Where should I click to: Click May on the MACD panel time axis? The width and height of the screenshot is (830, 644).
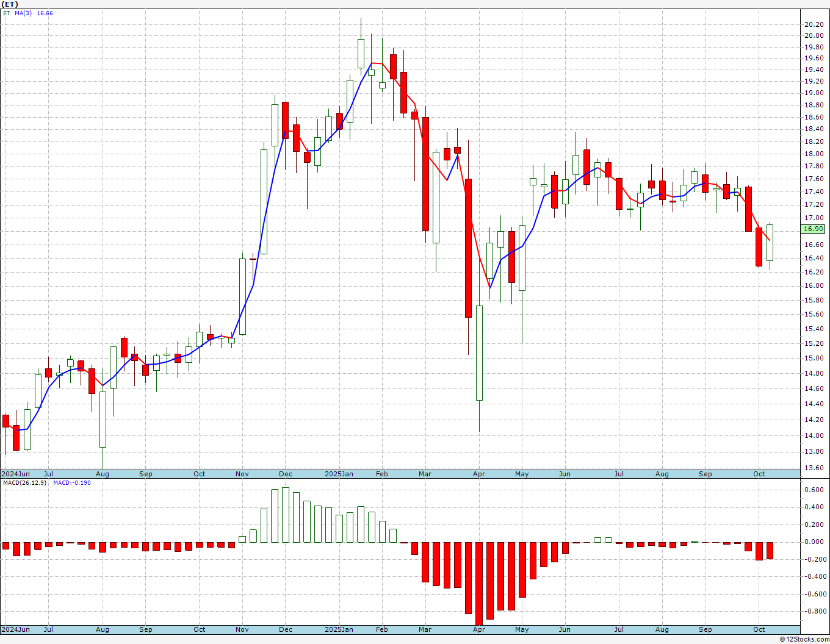522,629
